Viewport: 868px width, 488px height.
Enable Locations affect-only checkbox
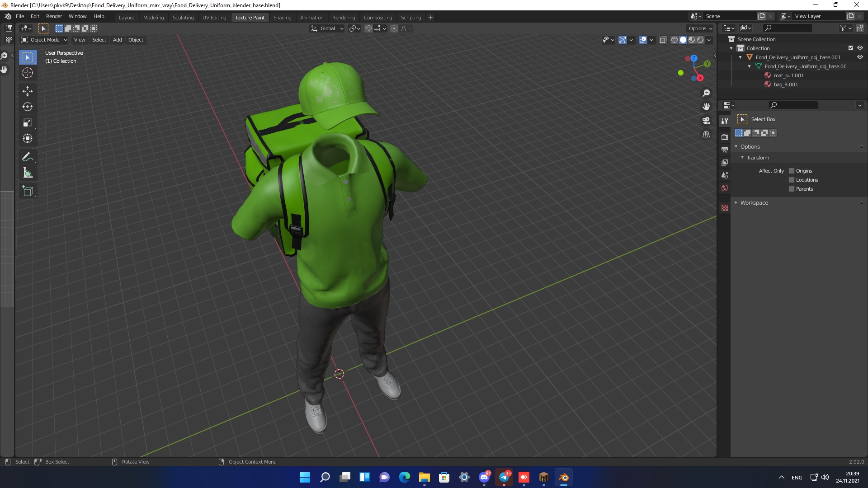point(792,180)
